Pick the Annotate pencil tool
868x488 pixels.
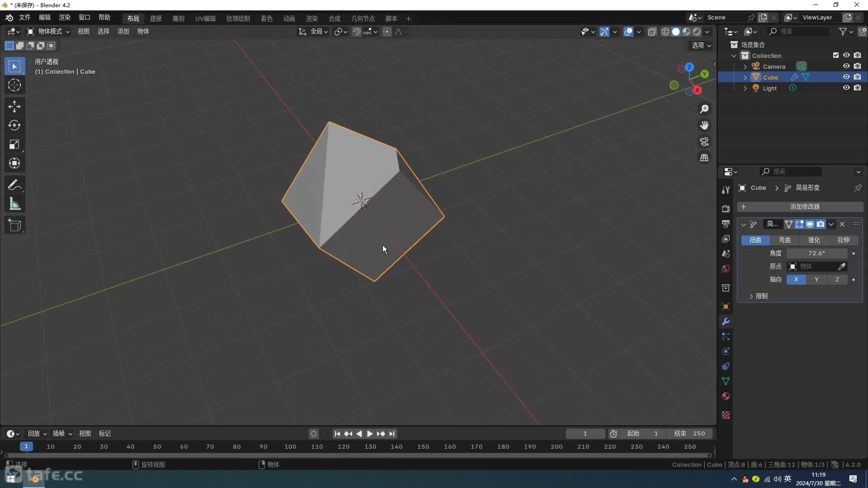[x=14, y=185]
